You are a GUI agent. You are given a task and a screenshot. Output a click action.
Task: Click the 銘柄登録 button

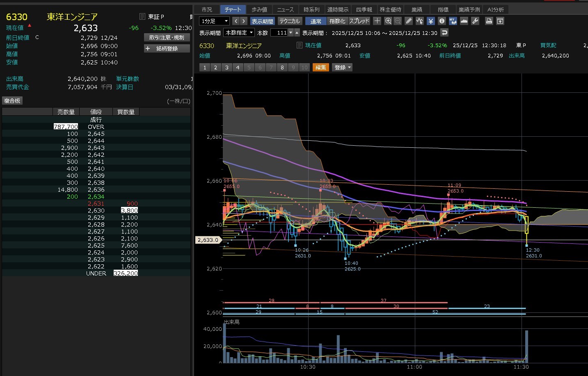(x=167, y=48)
